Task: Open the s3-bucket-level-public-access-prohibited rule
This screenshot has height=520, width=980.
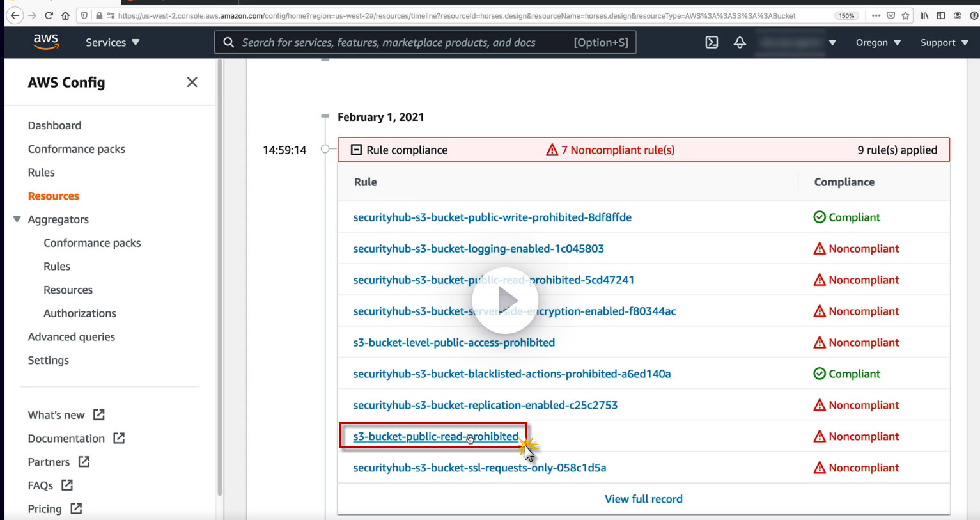Action: coord(454,343)
